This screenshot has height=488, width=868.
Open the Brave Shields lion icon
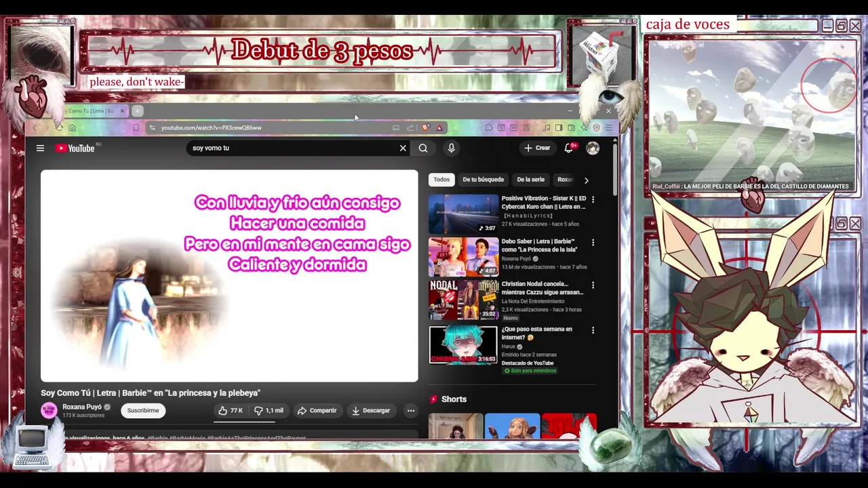426,127
